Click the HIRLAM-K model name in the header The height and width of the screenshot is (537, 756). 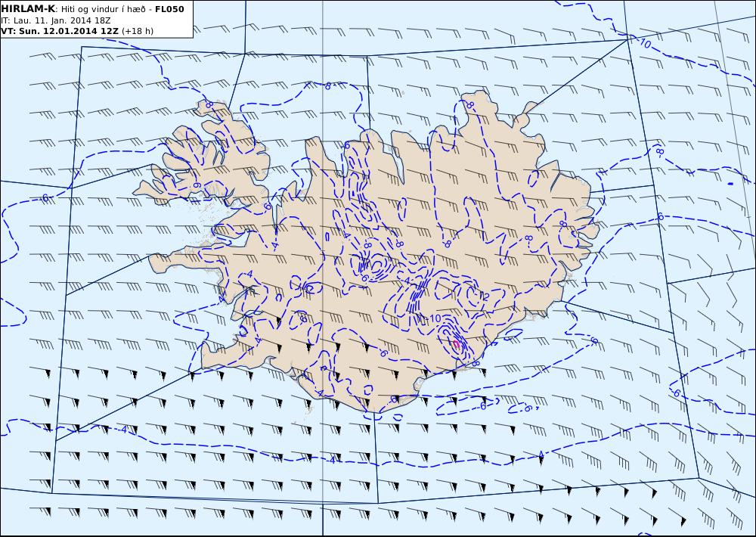click(28, 8)
